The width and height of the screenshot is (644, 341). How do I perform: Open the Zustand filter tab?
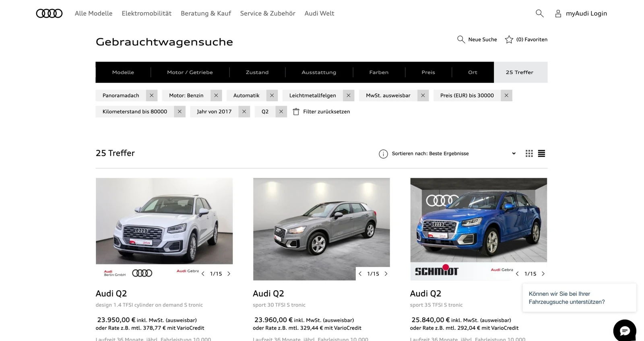(x=257, y=72)
